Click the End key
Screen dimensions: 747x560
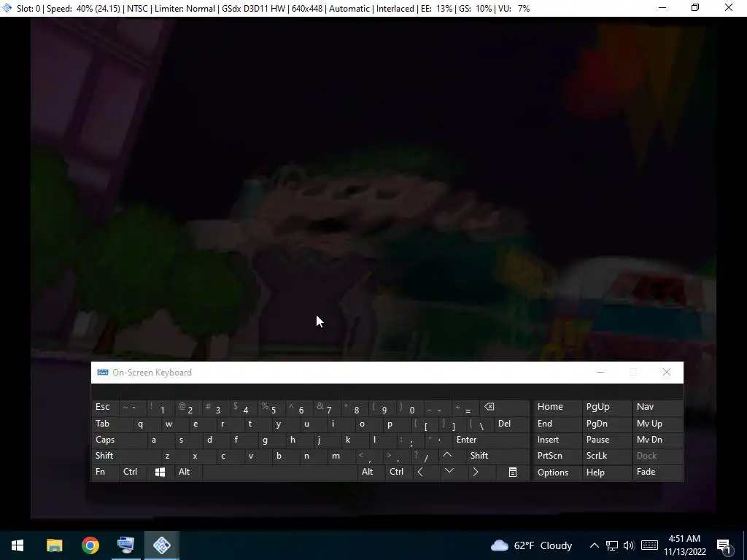pyautogui.click(x=557, y=424)
